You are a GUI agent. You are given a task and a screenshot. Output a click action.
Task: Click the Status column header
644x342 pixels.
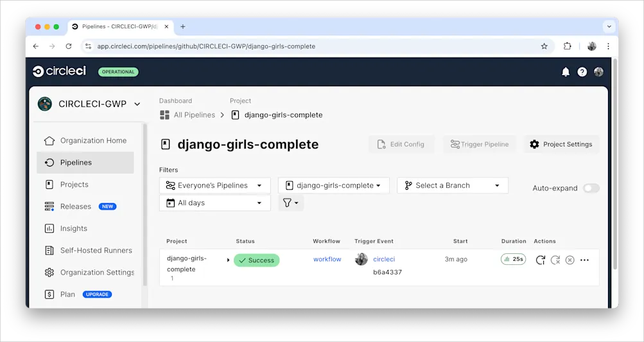[x=245, y=241]
